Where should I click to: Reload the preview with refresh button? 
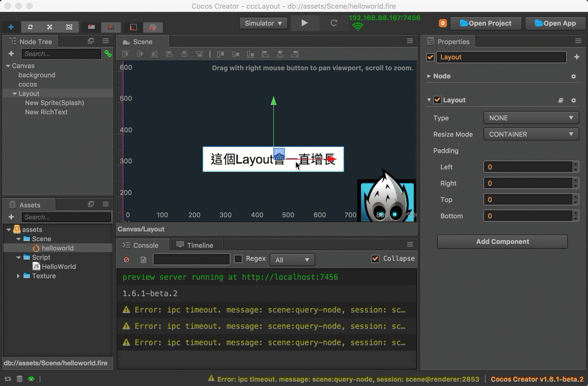pyautogui.click(x=333, y=23)
